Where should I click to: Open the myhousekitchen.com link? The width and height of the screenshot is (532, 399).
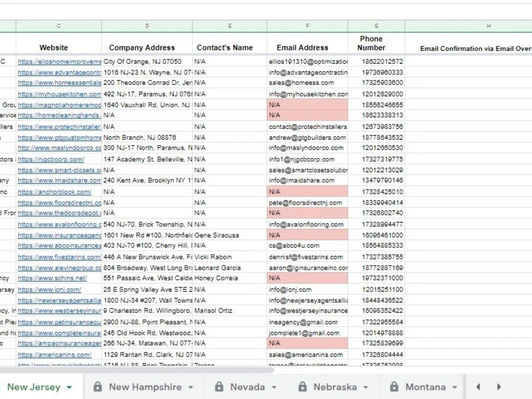pos(60,94)
